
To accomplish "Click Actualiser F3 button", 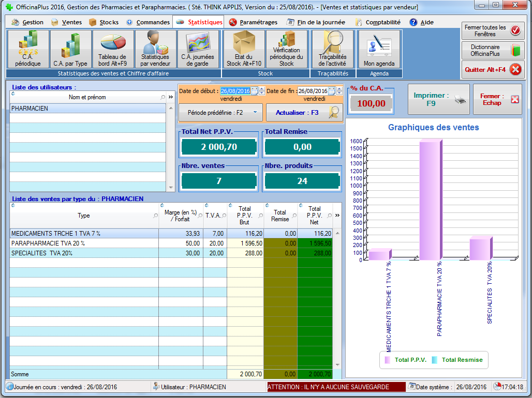I will pyautogui.click(x=304, y=112).
